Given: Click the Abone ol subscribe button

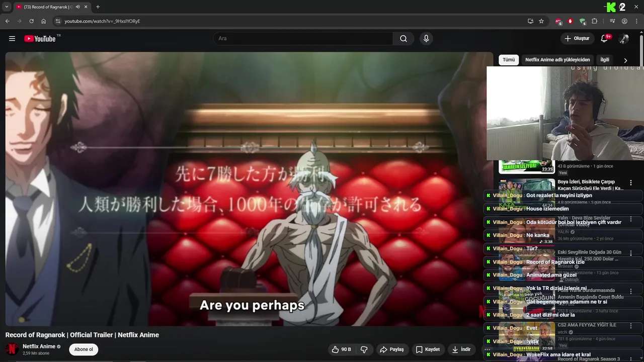Looking at the screenshot, I should [x=84, y=349].
